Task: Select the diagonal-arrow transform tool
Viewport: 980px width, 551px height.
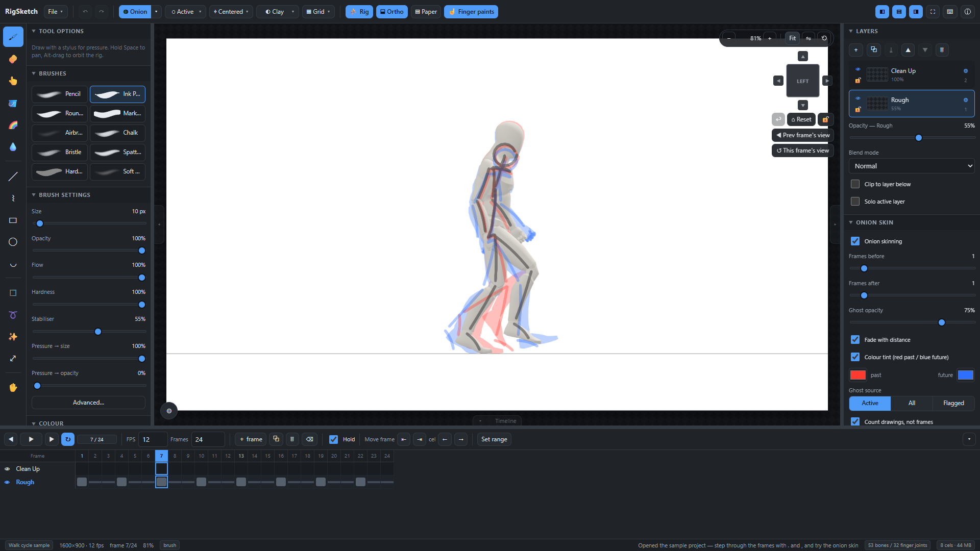Action: 13,359
